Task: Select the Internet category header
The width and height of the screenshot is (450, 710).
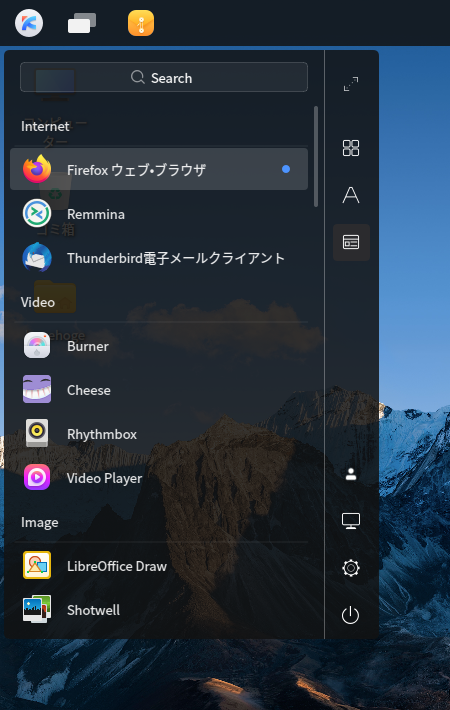Action: click(x=45, y=126)
